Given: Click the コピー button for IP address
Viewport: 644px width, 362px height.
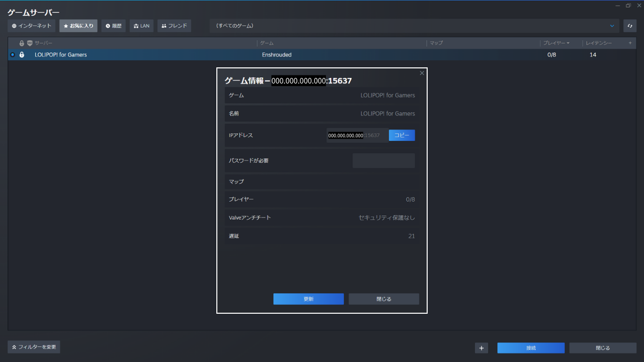Looking at the screenshot, I should 401,135.
